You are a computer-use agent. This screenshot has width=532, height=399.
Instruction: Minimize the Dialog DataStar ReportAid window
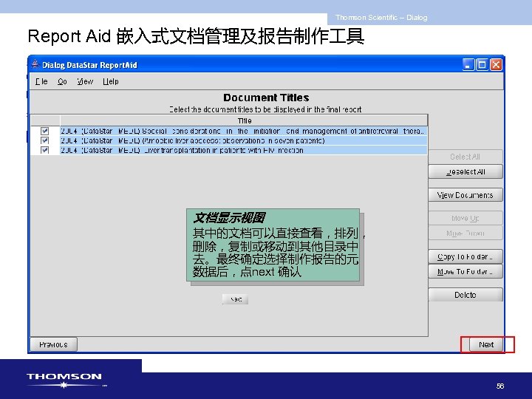point(468,64)
